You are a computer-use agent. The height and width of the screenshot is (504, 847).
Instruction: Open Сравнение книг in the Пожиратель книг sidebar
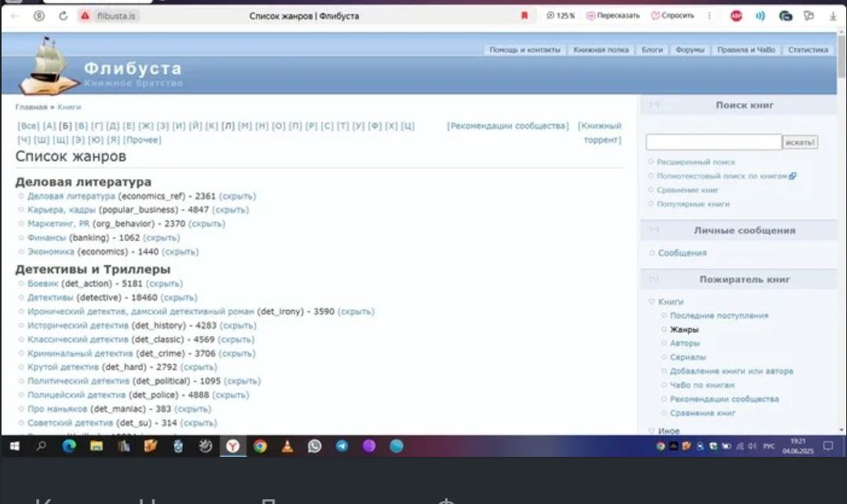pyautogui.click(x=703, y=413)
